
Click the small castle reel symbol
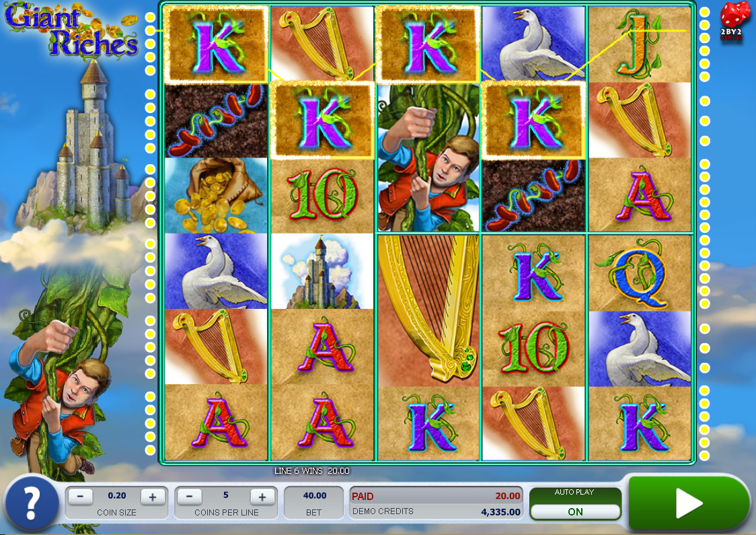click(x=322, y=271)
